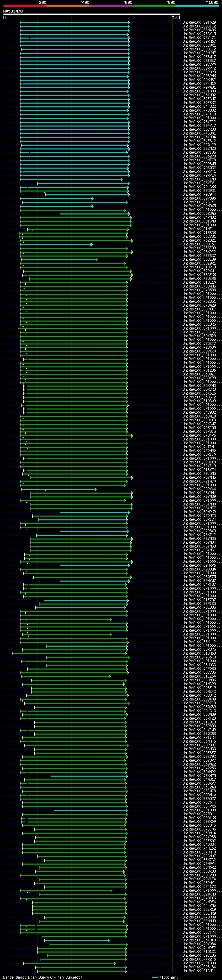Select the AV533470 query label
The image size is (222, 980).
pos(13,11)
